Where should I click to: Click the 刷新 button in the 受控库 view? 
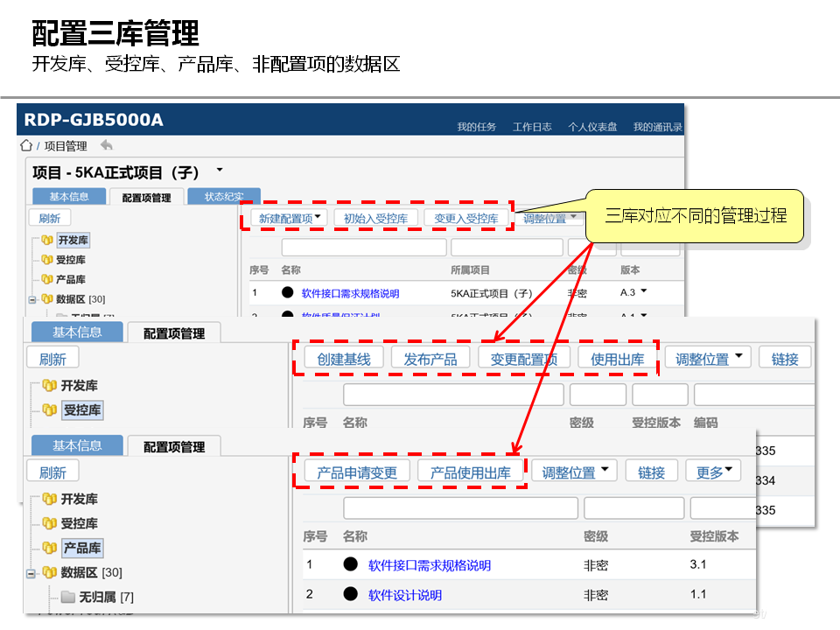[x=52, y=359]
